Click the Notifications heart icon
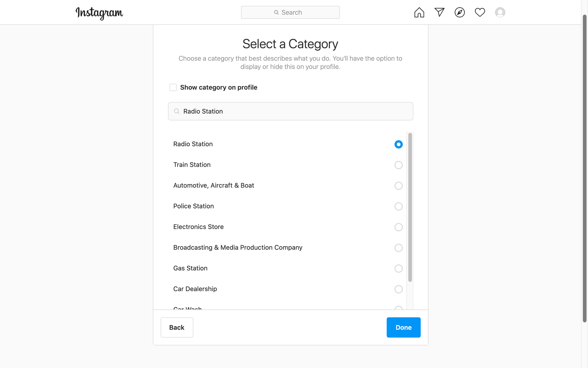The image size is (588, 368). pyautogui.click(x=480, y=12)
